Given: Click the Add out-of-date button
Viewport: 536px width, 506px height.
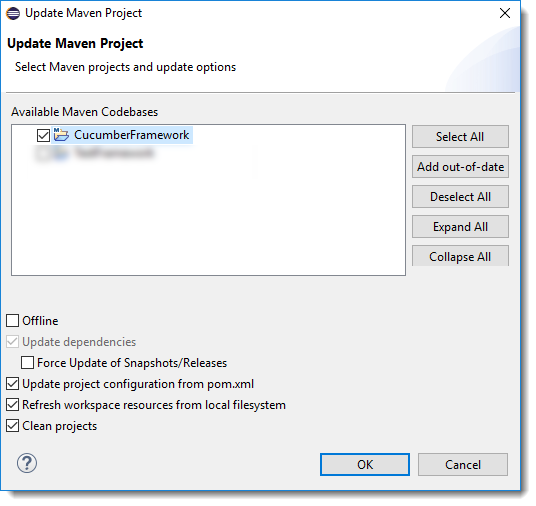Looking at the screenshot, I should [460, 167].
